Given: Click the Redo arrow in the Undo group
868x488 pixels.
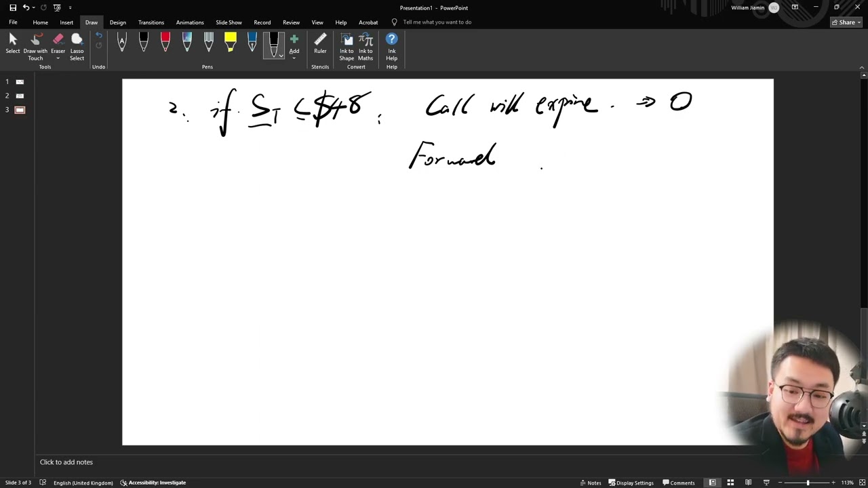Looking at the screenshot, I should tap(98, 46).
